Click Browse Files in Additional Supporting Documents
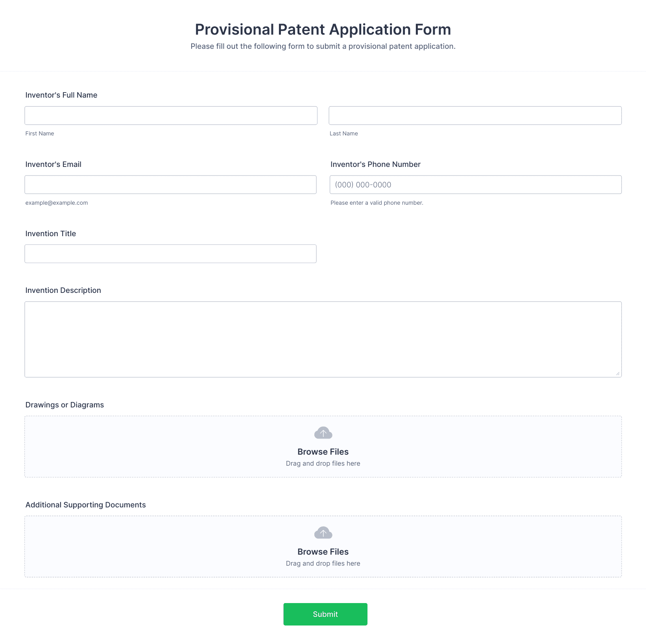Image resolution: width=646 pixels, height=644 pixels. click(323, 551)
